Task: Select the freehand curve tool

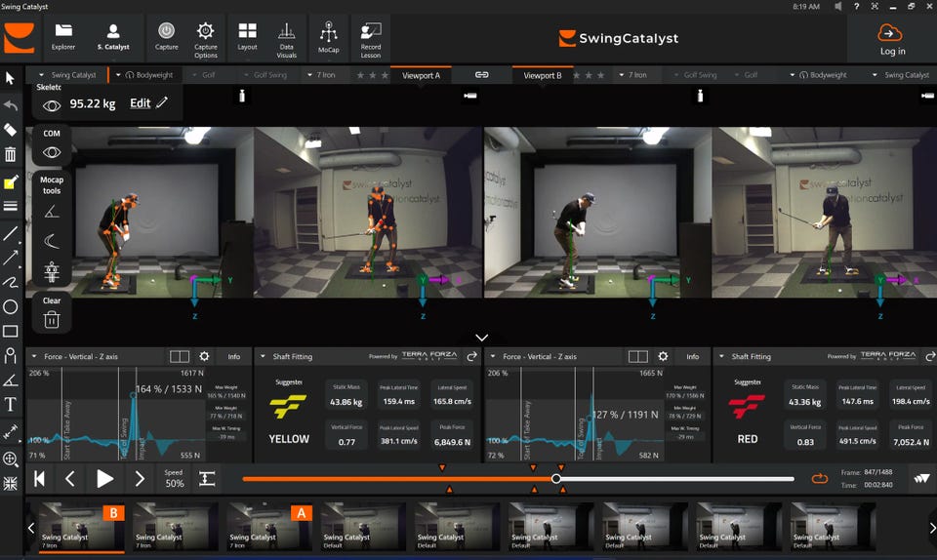Action: [x=10, y=282]
